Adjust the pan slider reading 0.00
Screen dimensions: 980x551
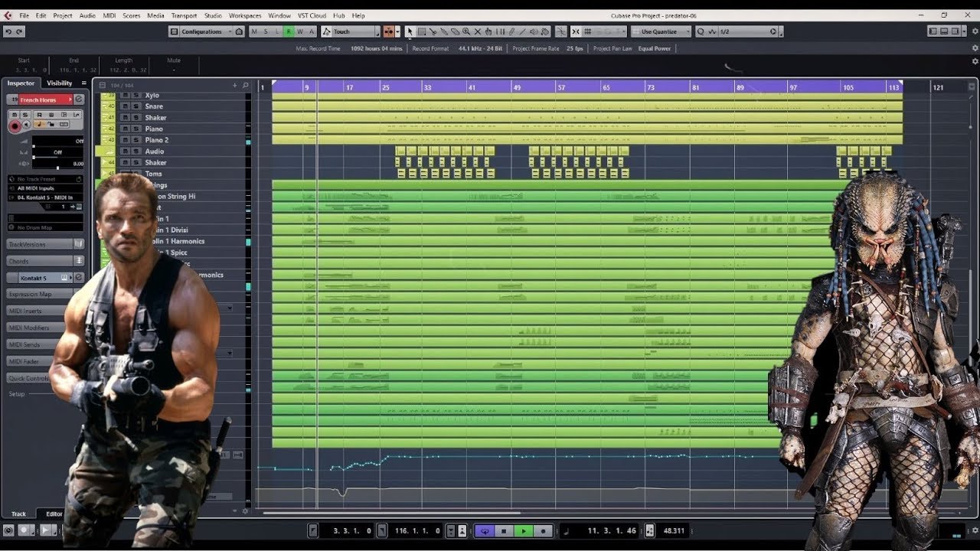point(58,164)
